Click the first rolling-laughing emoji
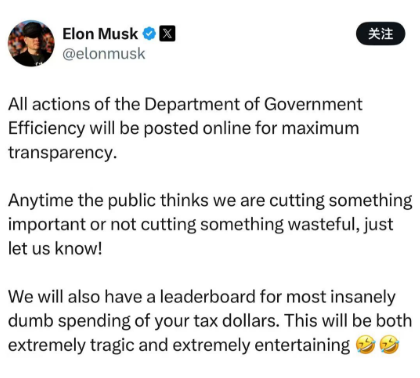 (x=365, y=345)
